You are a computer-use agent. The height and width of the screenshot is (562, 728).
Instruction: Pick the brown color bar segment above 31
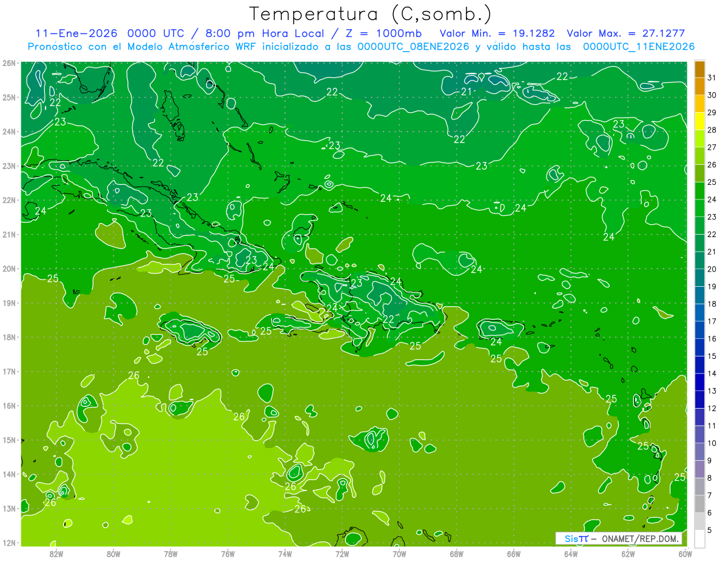[699, 69]
